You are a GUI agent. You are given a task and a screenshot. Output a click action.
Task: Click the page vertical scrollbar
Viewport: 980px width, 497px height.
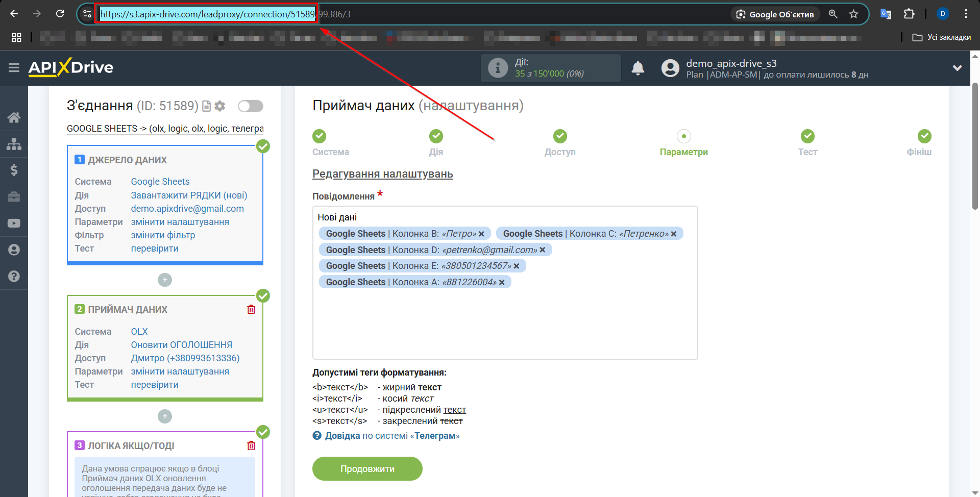[975, 146]
